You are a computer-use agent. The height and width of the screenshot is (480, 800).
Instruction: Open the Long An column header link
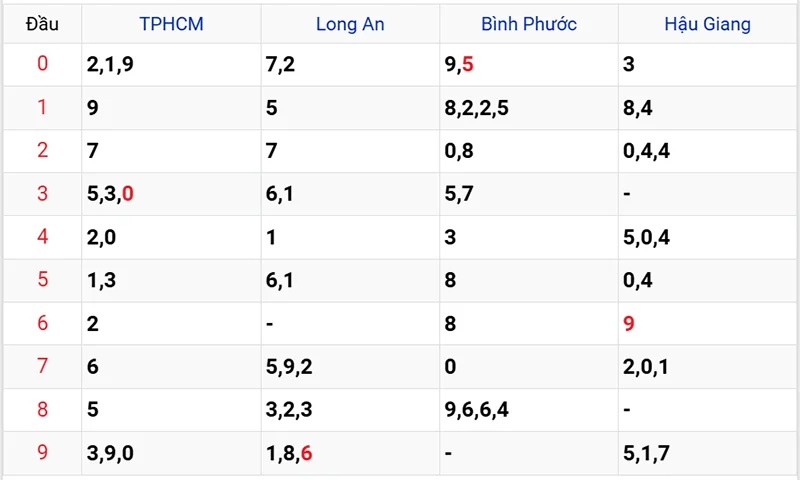pos(350,24)
